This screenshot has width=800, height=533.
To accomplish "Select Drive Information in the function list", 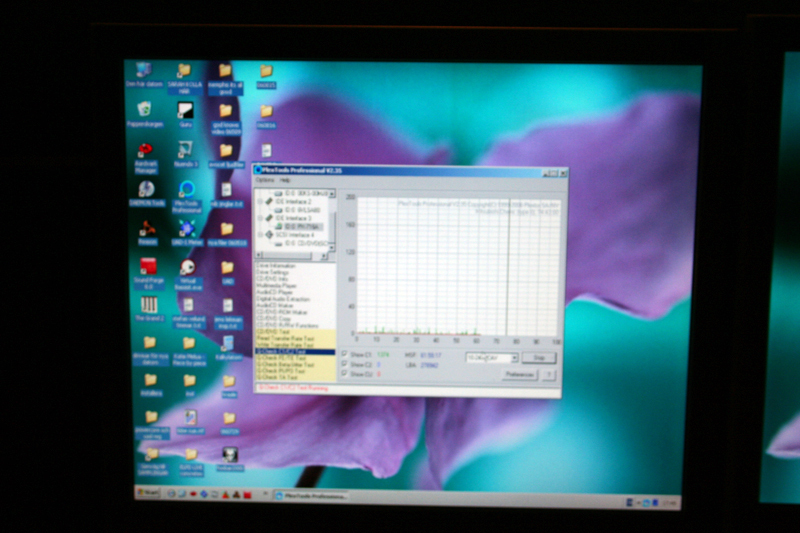I will pos(276,266).
